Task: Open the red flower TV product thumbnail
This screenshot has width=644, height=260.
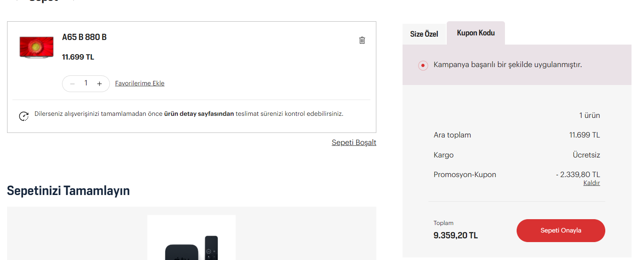Action: point(37,47)
